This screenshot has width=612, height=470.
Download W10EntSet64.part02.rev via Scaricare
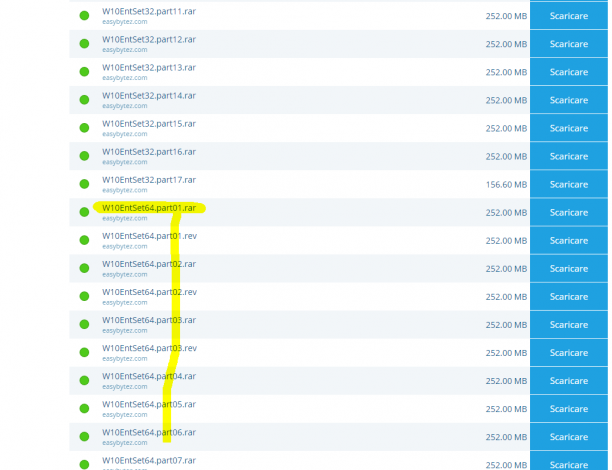[569, 297]
